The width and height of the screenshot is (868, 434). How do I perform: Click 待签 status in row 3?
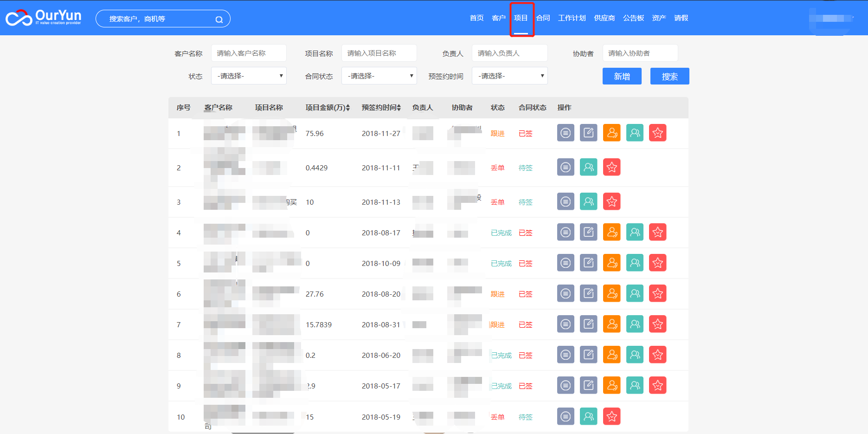point(526,202)
